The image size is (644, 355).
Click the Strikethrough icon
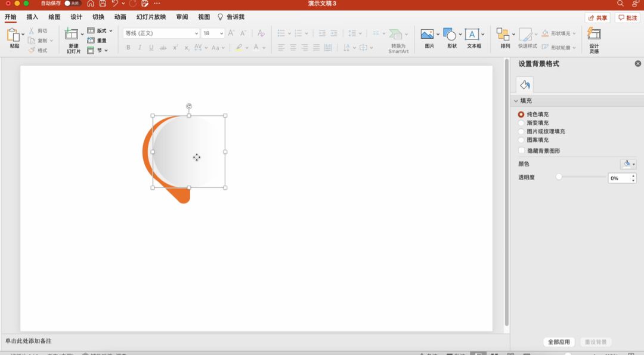coord(163,48)
